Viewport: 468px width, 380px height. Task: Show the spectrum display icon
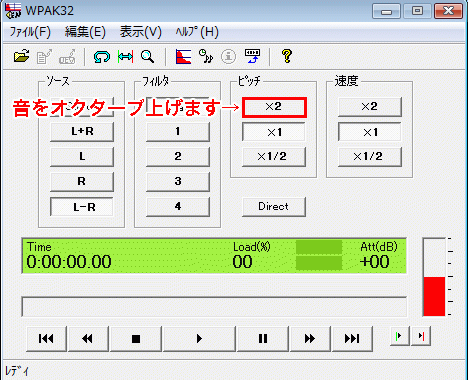coord(183,57)
